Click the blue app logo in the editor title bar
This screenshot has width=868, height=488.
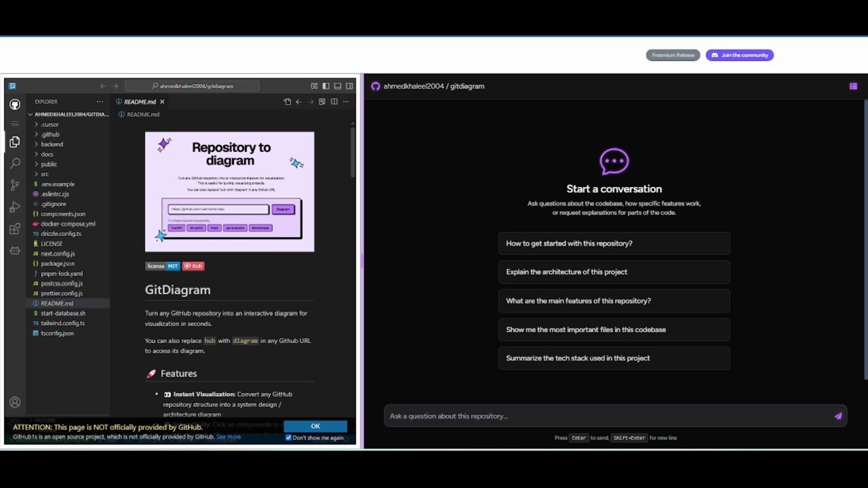coord(12,86)
